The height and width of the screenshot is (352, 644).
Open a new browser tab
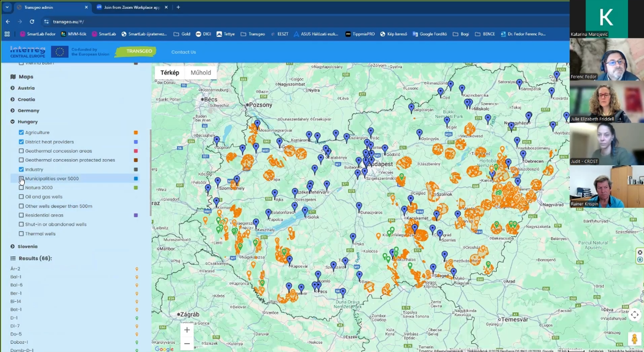[178, 7]
